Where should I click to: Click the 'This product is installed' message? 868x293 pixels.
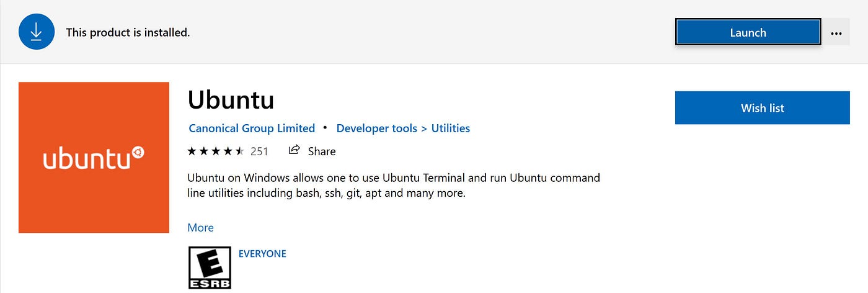(128, 32)
